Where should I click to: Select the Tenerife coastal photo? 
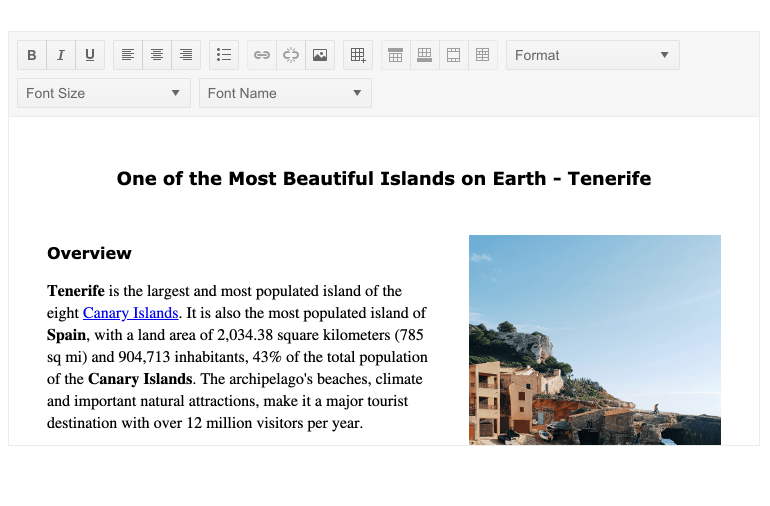click(594, 339)
